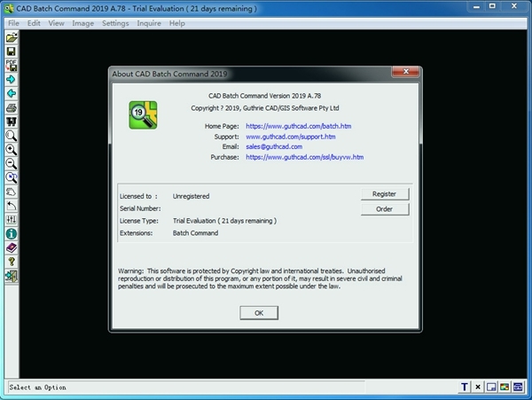Open the guthcad.com/batch.htm home page link
532x400 pixels.
[x=299, y=126]
